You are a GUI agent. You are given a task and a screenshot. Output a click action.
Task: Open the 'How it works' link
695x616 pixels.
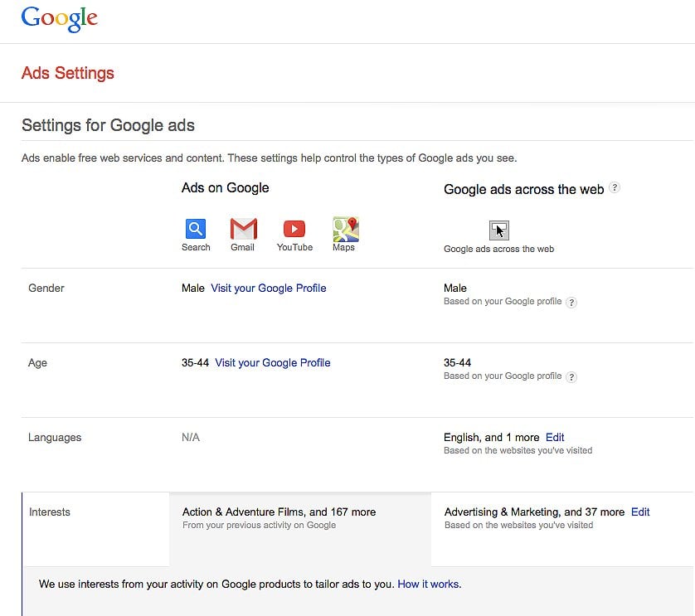point(428,584)
